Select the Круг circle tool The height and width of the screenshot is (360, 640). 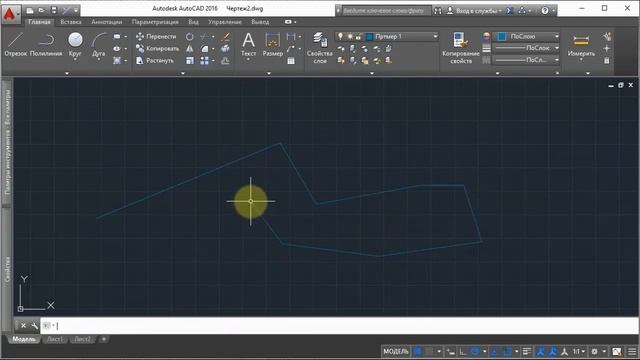click(x=75, y=45)
